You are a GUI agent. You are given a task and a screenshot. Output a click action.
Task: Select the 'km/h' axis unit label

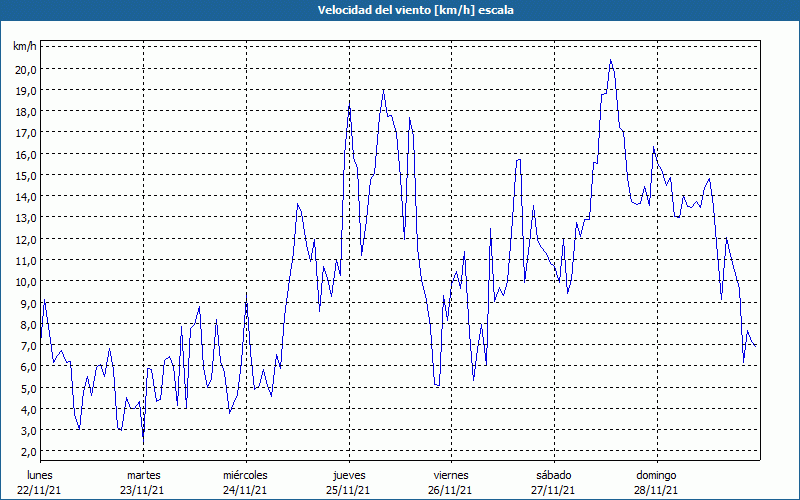point(25,47)
